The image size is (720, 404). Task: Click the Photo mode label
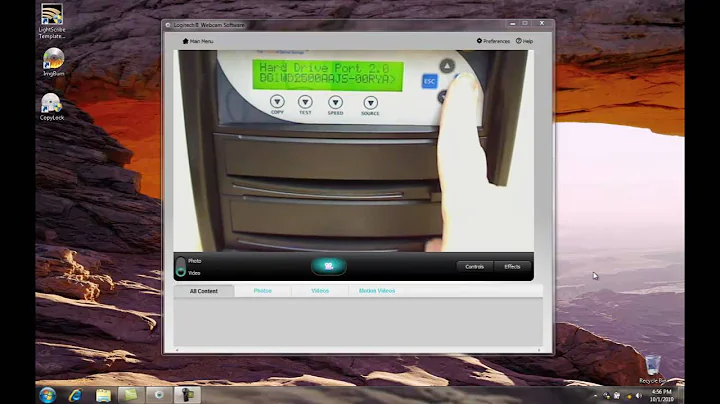[x=195, y=261]
